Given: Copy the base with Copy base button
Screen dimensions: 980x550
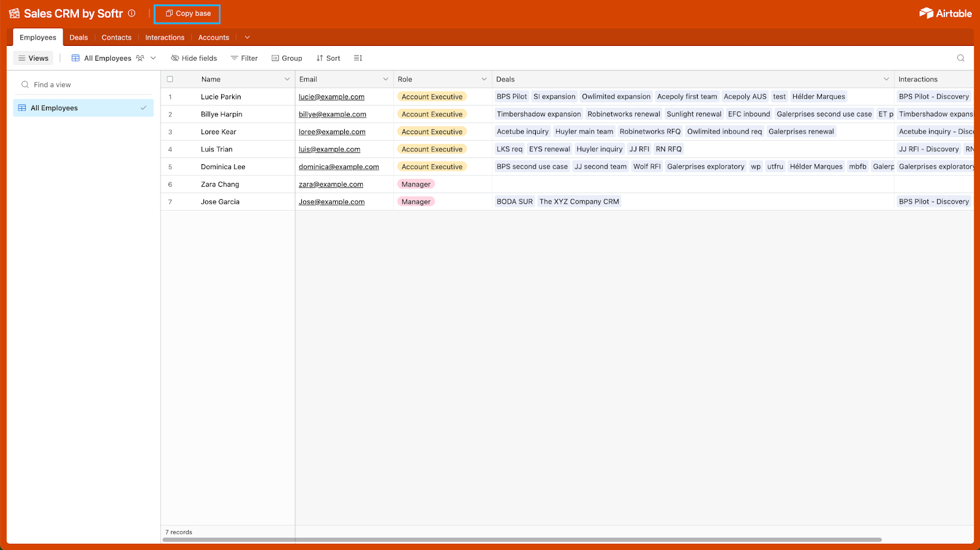Looking at the screenshot, I should [x=187, y=13].
